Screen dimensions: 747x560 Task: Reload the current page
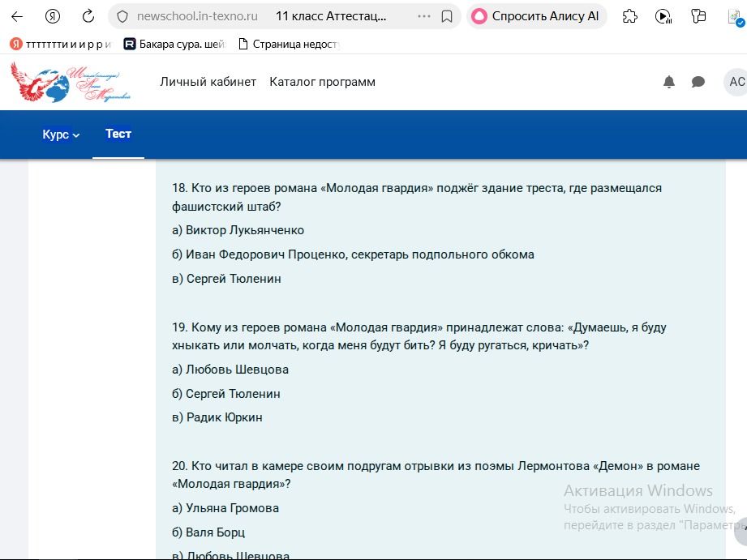point(88,17)
